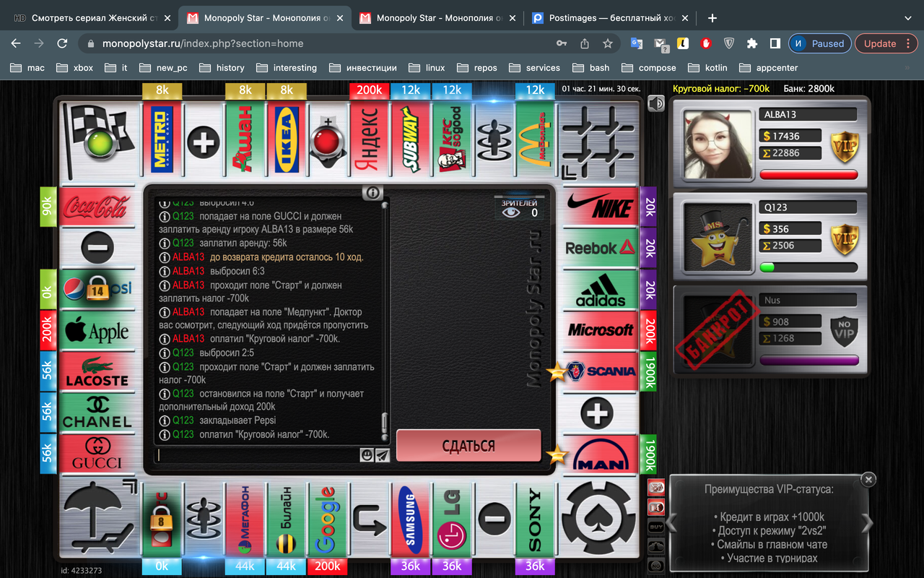Viewport: 924px width, 578px height.
Task: Toggle the dice animation side button
Action: pos(657,487)
